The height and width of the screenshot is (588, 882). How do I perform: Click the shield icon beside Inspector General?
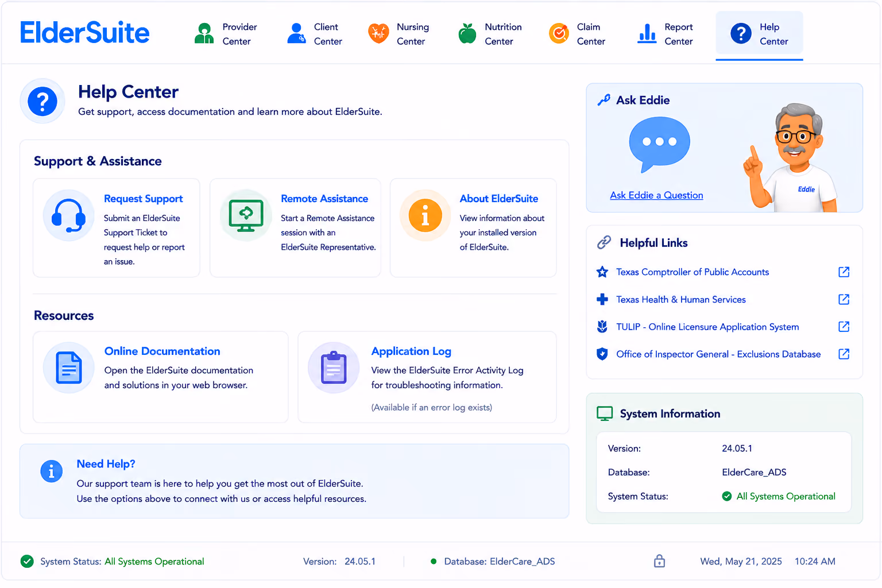point(602,354)
